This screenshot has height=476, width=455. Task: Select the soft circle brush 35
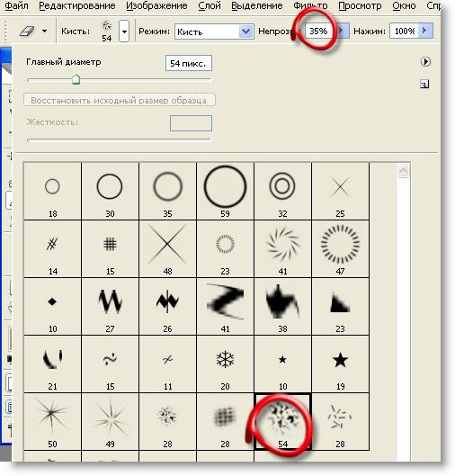pyautogui.click(x=167, y=192)
